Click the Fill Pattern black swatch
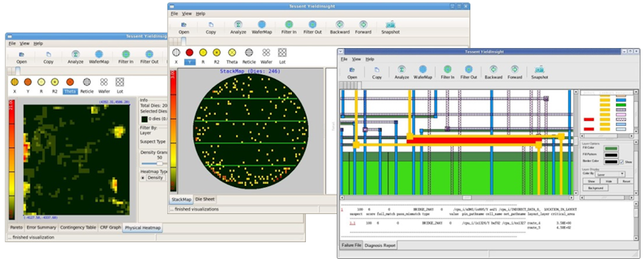The height and width of the screenshot is (259, 644). pyautogui.click(x=611, y=155)
